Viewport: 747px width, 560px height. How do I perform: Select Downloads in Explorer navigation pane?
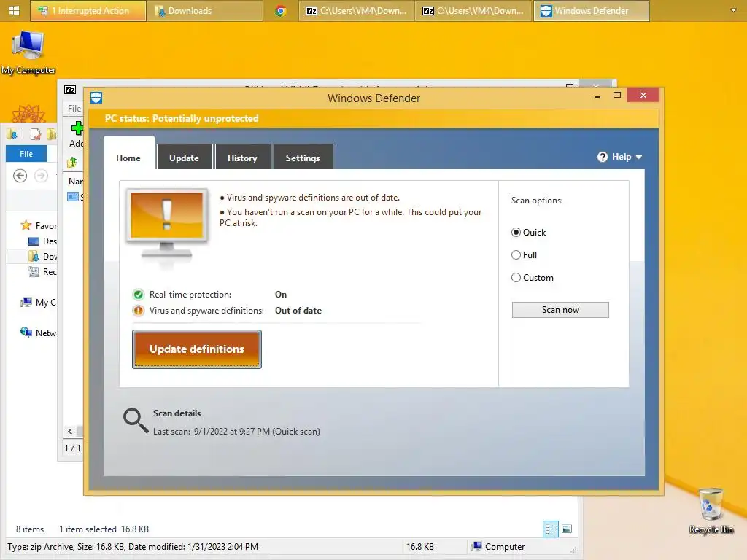coord(42,256)
